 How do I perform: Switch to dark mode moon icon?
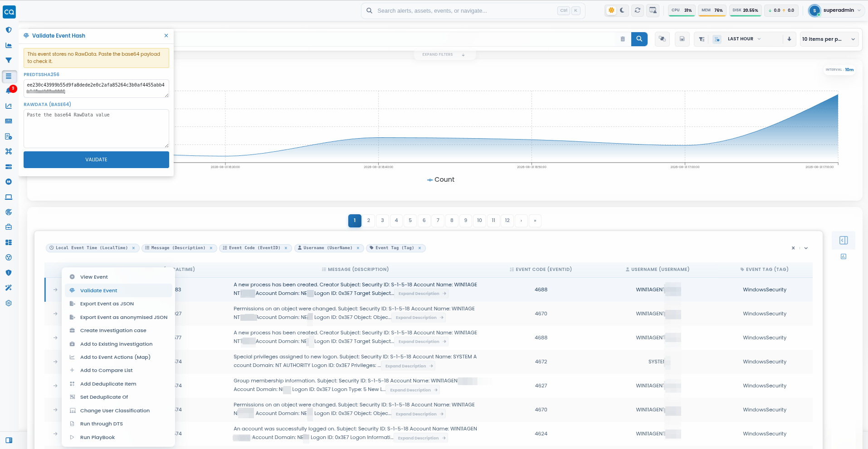pos(622,10)
